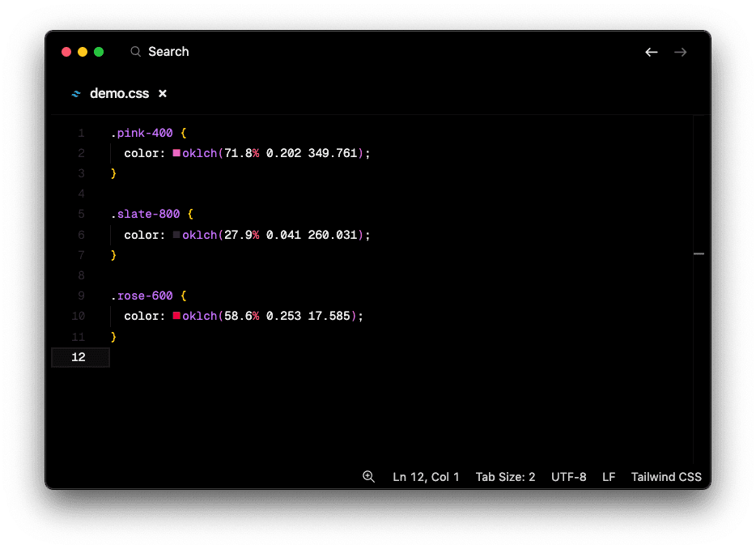Minimize window with yellow button

point(83,52)
